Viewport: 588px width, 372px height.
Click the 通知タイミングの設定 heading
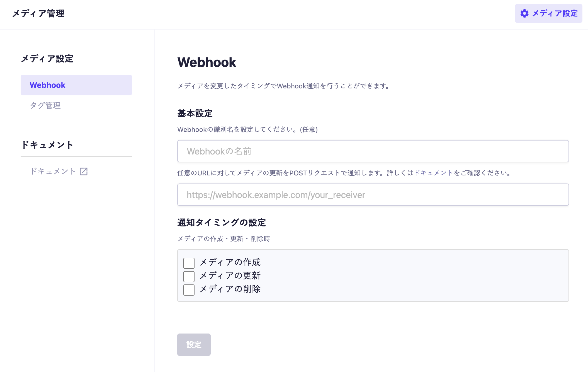(x=222, y=223)
